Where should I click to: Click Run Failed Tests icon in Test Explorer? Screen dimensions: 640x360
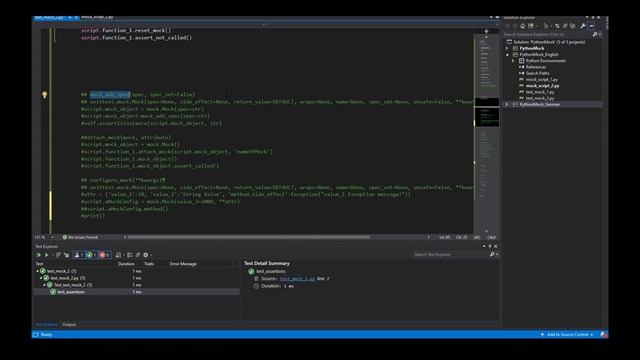(67, 255)
